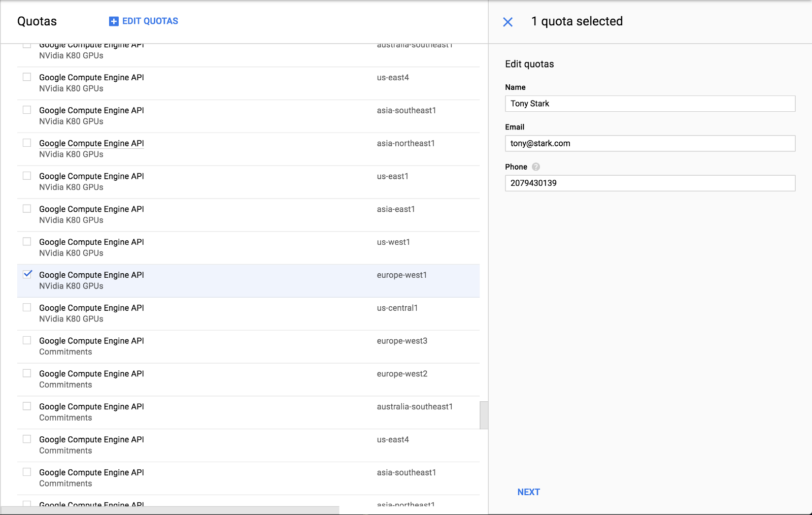812x515 pixels.
Task: Edit the Phone number field
Action: (x=650, y=183)
